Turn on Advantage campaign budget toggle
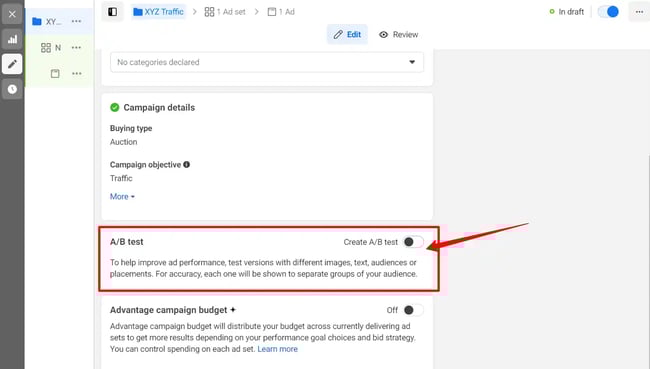The width and height of the screenshot is (650, 369). coord(413,310)
